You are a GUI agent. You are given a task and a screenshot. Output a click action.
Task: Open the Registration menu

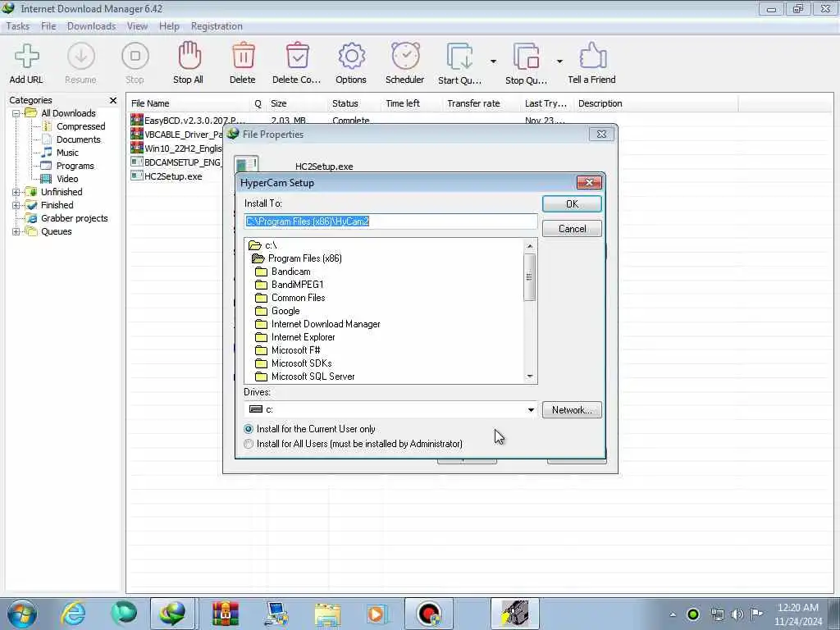217,26
